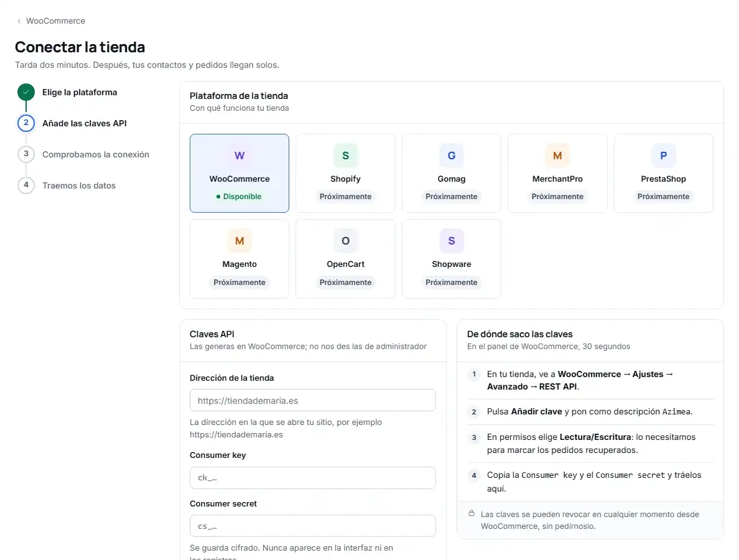Click the MerchantPro M letter icon
This screenshot has height=560, width=739.
pos(557,156)
